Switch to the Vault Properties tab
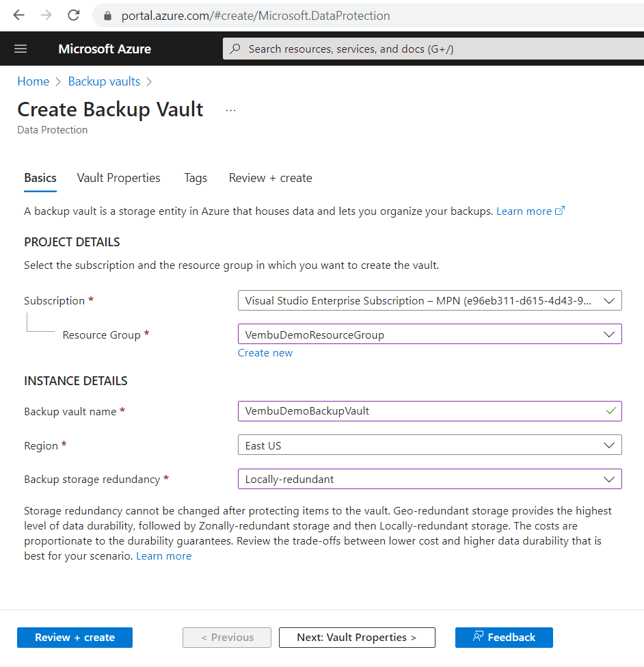 tap(118, 178)
